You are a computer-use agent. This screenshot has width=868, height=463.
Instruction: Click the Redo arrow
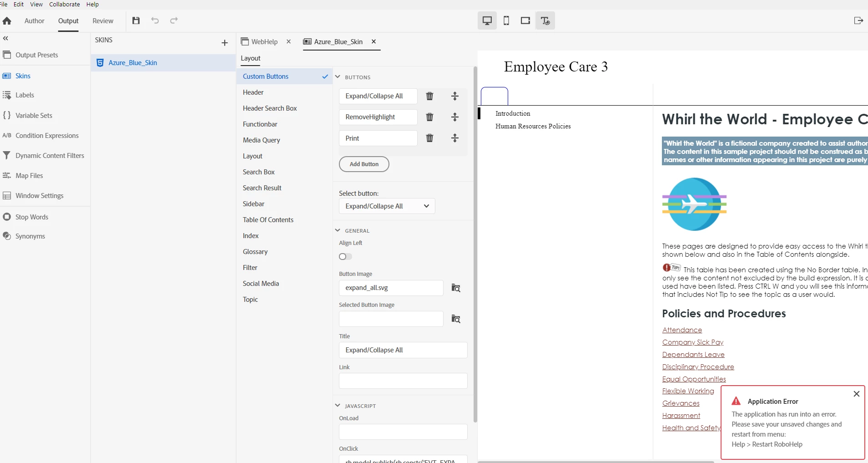[174, 20]
